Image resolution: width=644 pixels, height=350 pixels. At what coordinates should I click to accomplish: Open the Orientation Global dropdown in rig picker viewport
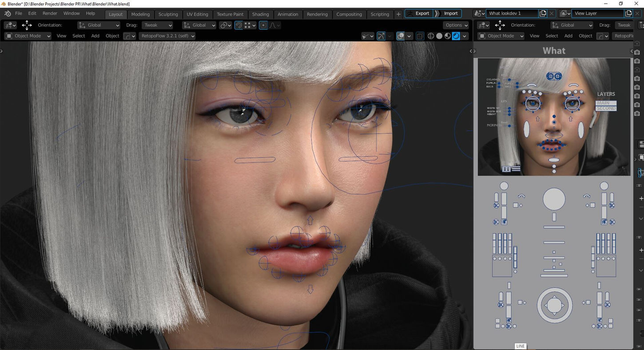click(572, 25)
